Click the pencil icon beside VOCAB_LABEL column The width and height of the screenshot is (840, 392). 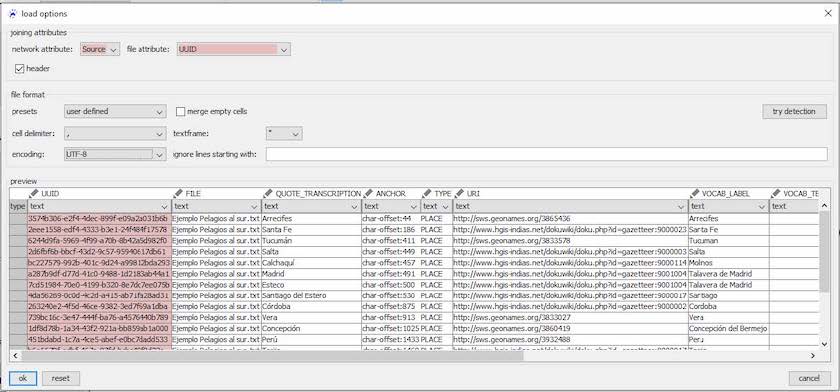point(694,193)
